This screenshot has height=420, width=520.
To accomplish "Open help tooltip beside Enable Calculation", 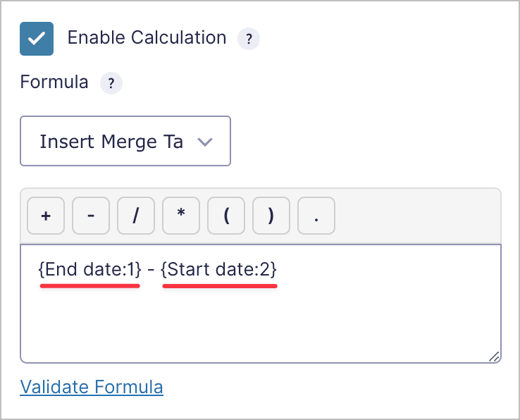I will 249,39.
